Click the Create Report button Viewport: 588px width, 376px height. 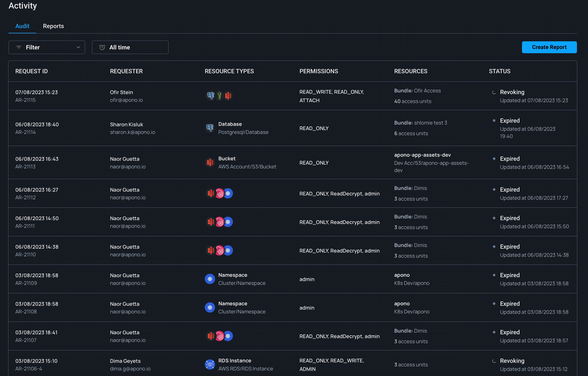point(549,47)
